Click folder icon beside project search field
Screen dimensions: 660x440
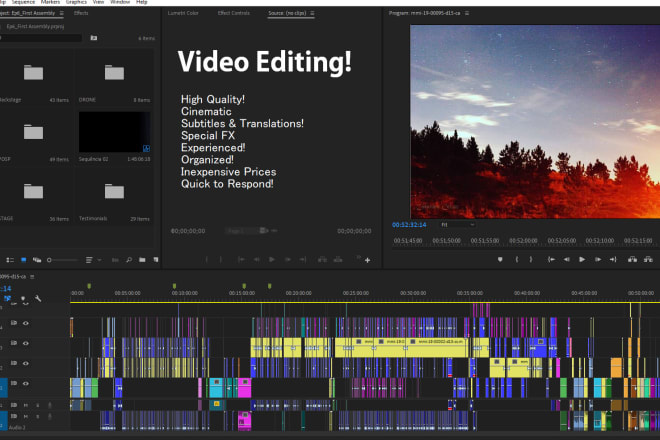pyautogui.click(x=94, y=38)
